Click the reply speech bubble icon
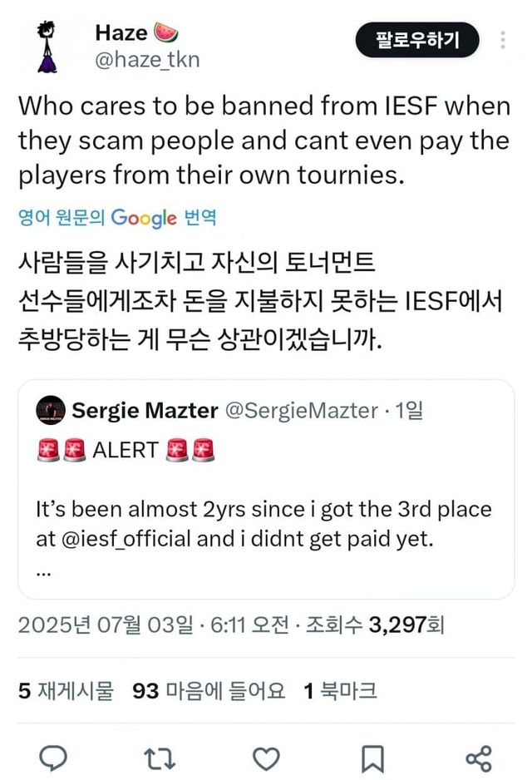The image size is (532, 780). coord(52,758)
